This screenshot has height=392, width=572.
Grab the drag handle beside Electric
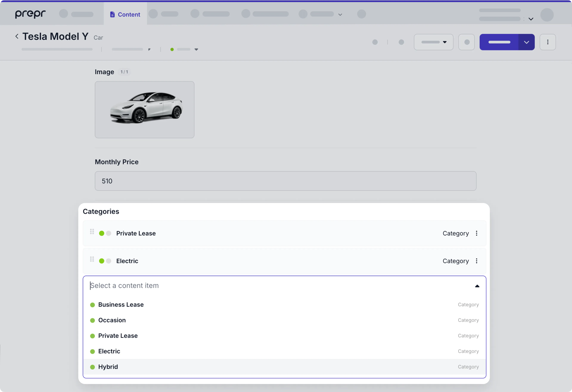click(92, 259)
